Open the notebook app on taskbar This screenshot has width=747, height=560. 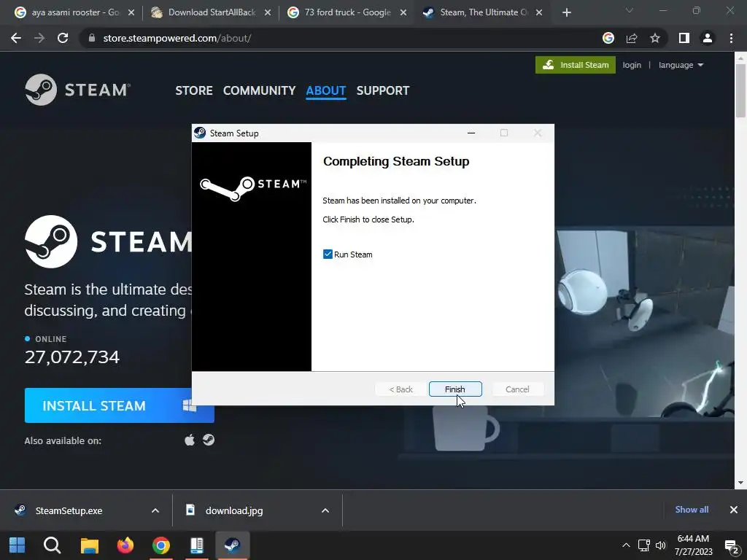click(x=197, y=545)
